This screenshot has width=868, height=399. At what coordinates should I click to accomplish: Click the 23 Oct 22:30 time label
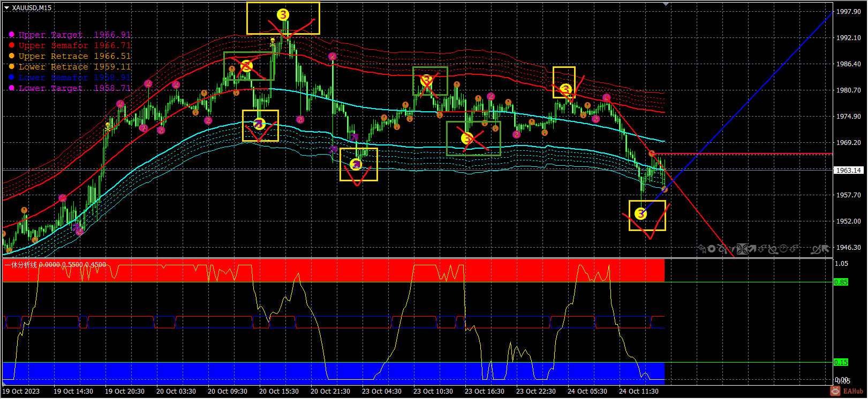point(536,392)
